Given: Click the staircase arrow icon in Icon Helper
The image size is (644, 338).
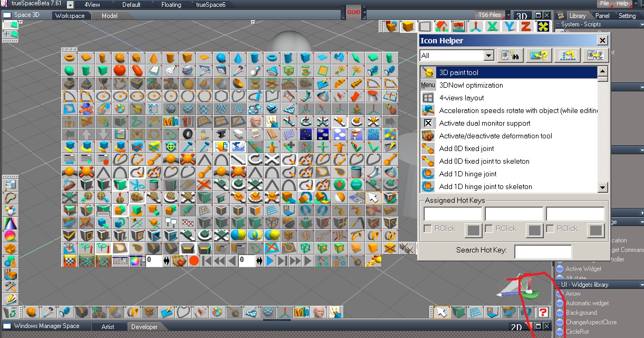Looking at the screenshot, I should (568, 55).
